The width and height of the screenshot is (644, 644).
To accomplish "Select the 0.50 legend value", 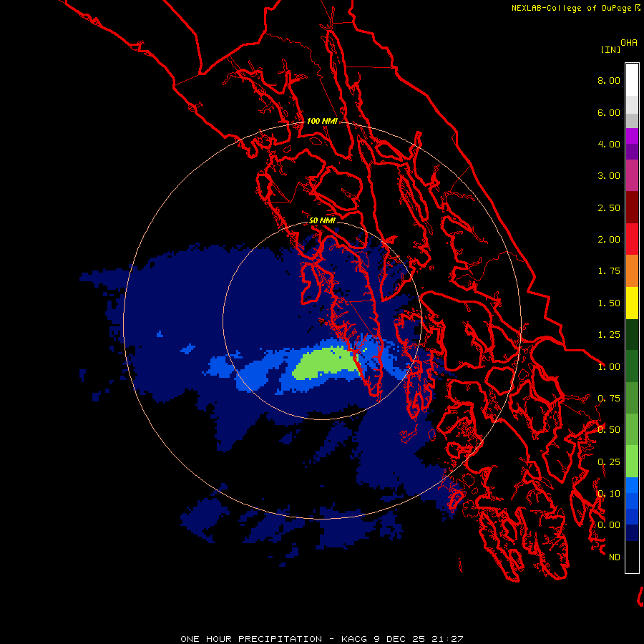I will pyautogui.click(x=609, y=430).
